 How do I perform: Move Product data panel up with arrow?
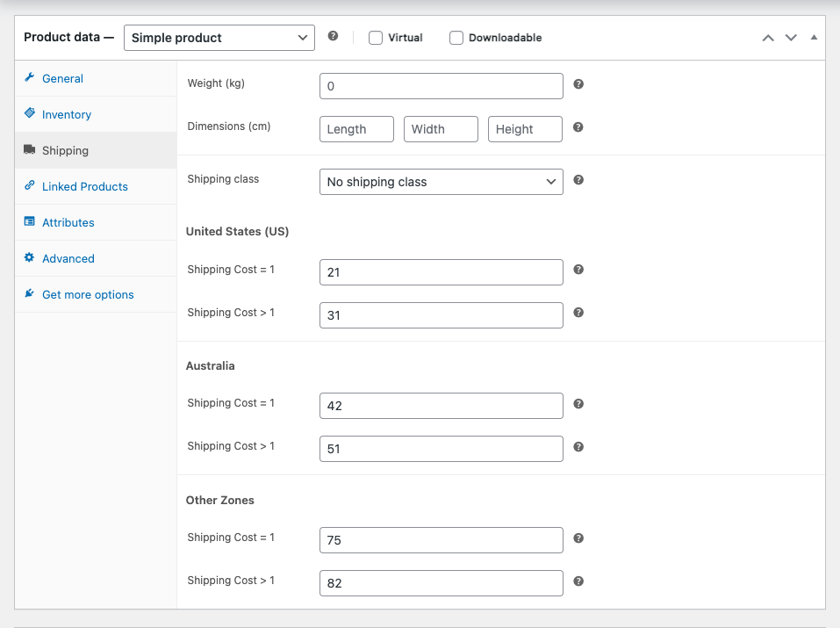pyautogui.click(x=768, y=38)
